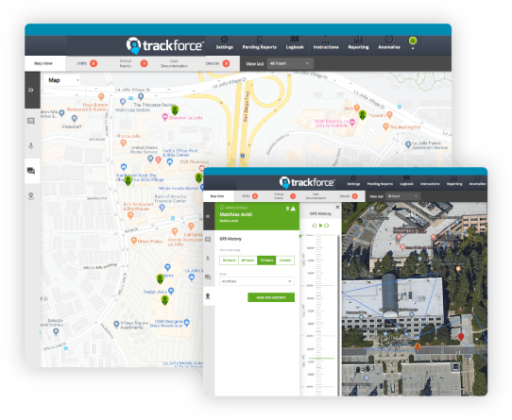Open Map type dropdown on back map
The image size is (512, 420).
tap(62, 80)
